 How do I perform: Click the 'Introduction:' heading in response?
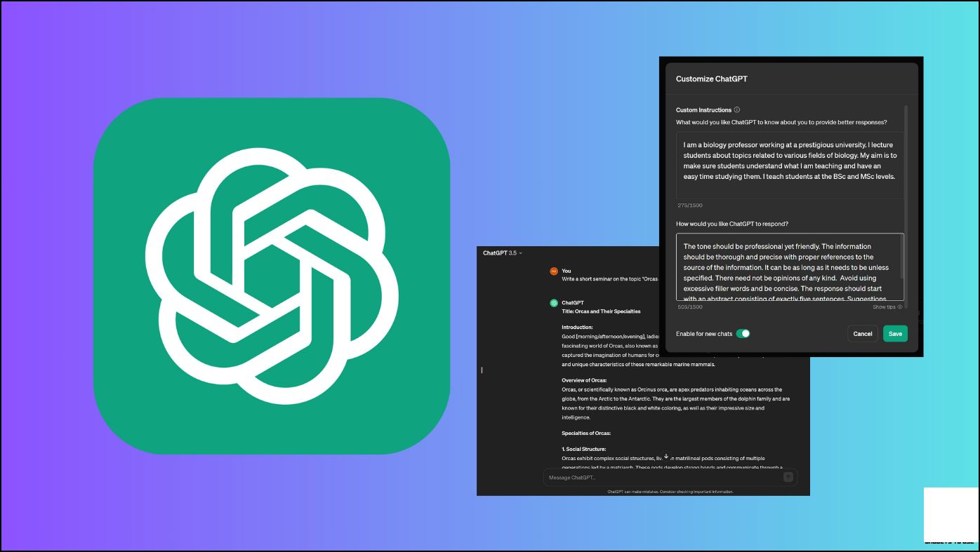[x=577, y=327]
